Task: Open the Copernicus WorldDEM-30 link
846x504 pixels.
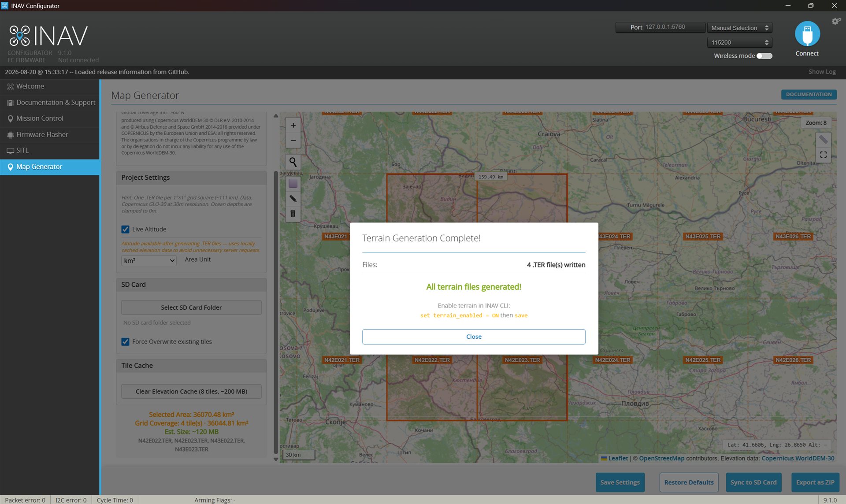Action: pyautogui.click(x=798, y=459)
